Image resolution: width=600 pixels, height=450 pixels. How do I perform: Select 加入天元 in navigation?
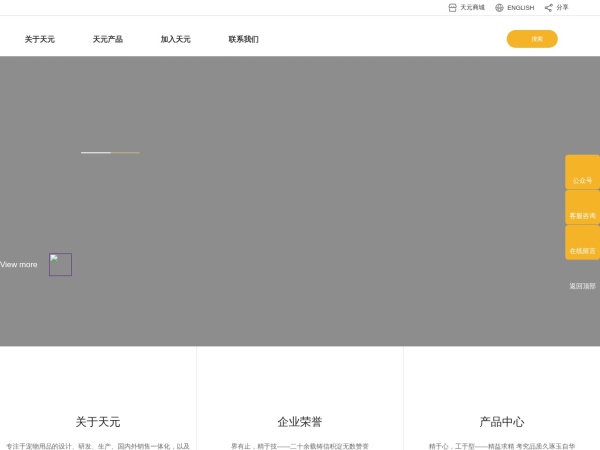click(175, 39)
